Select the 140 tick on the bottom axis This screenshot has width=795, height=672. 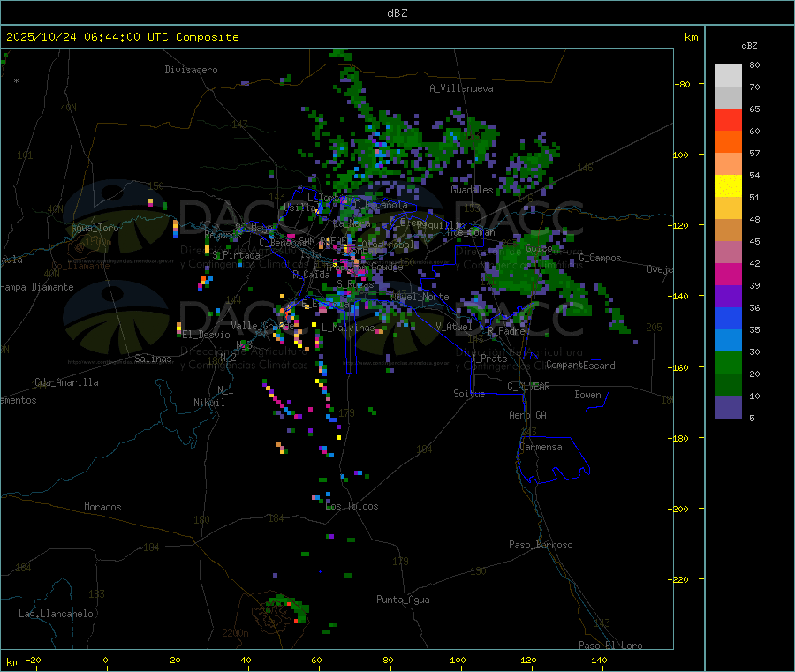coord(599,661)
